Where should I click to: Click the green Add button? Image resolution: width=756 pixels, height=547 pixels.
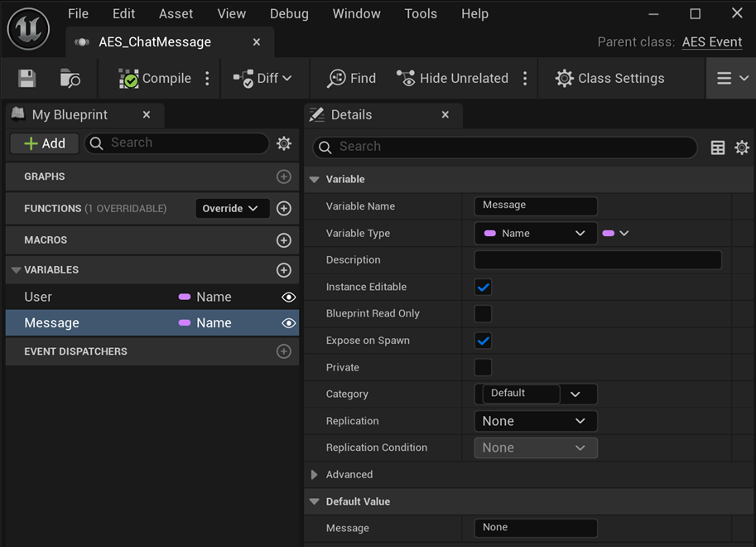coord(45,143)
